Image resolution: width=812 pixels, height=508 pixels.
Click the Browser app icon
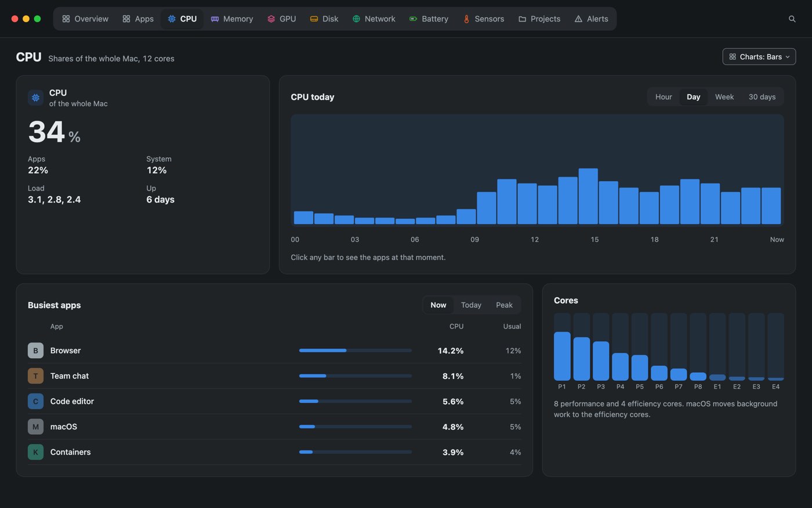click(x=35, y=351)
